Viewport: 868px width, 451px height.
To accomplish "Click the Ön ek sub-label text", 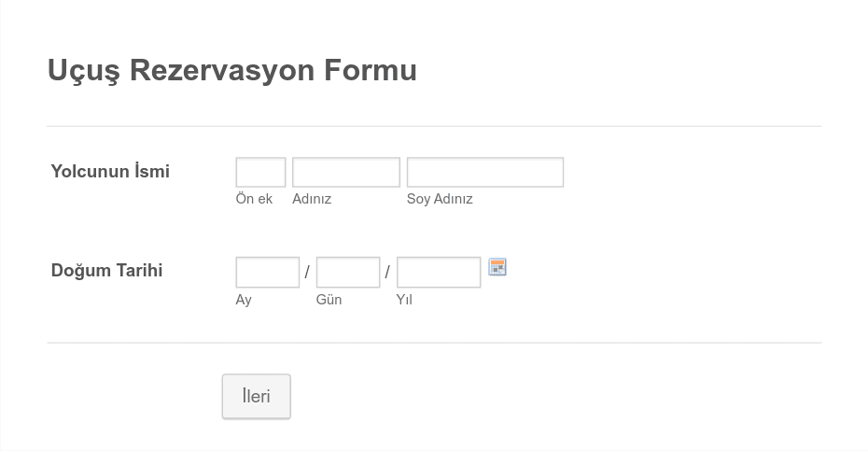I will [254, 199].
